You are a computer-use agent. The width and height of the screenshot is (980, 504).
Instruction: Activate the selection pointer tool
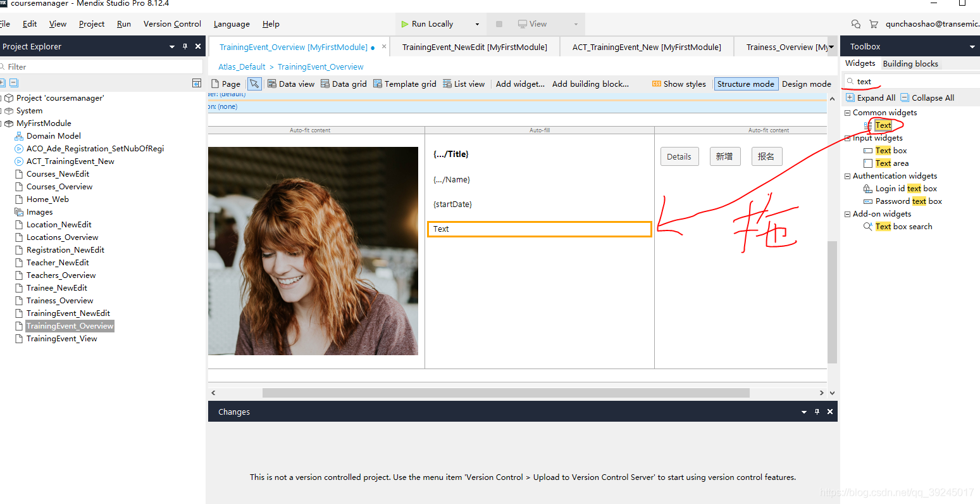[x=254, y=84]
